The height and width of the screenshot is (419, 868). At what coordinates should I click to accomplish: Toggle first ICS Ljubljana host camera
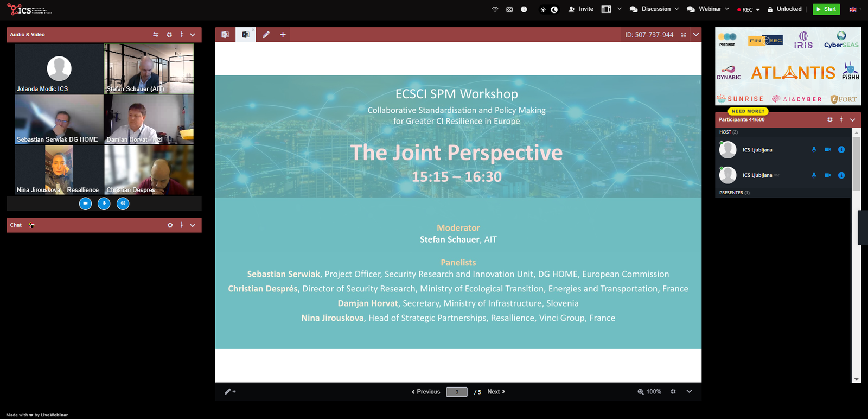(828, 150)
